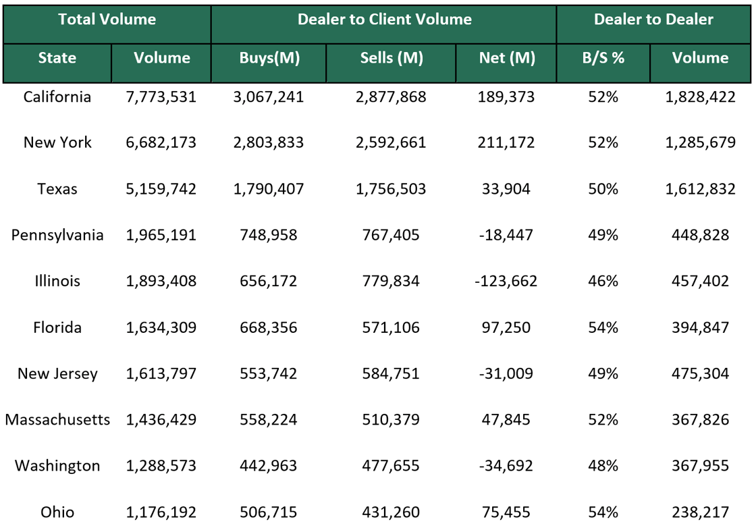Select the Illinois state cell
The image size is (756, 532).
[57, 282]
